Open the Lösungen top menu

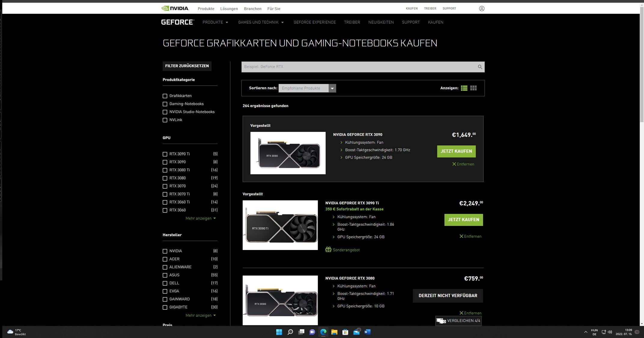pyautogui.click(x=229, y=9)
